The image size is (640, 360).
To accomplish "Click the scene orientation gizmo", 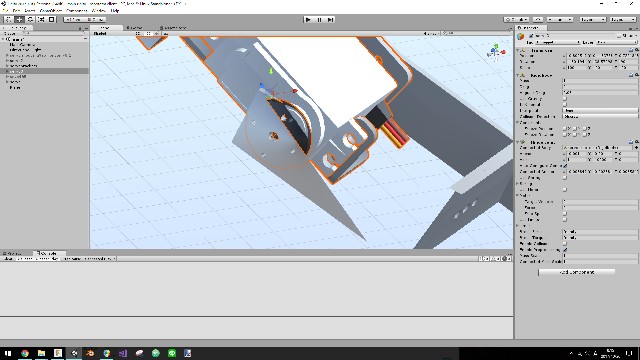I will coord(496,52).
